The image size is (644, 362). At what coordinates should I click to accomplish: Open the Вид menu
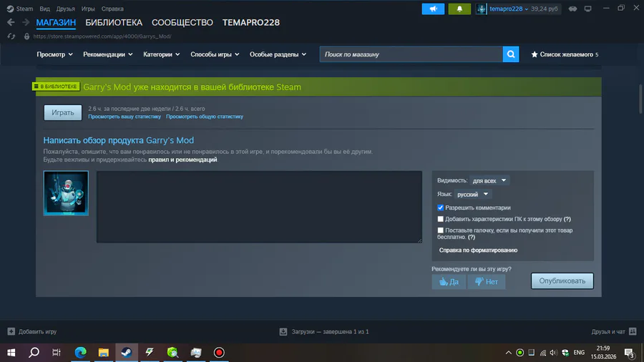(44, 9)
